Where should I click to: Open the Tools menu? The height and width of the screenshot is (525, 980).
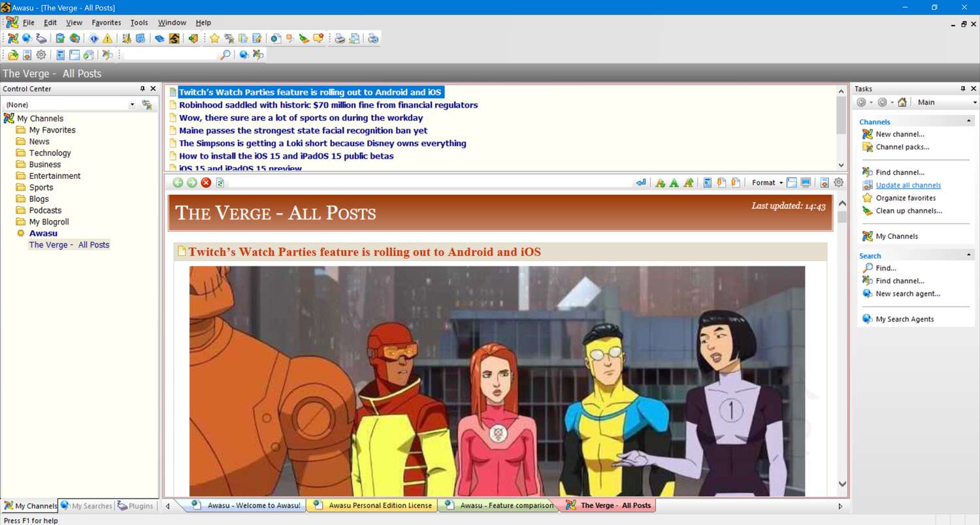pos(139,23)
